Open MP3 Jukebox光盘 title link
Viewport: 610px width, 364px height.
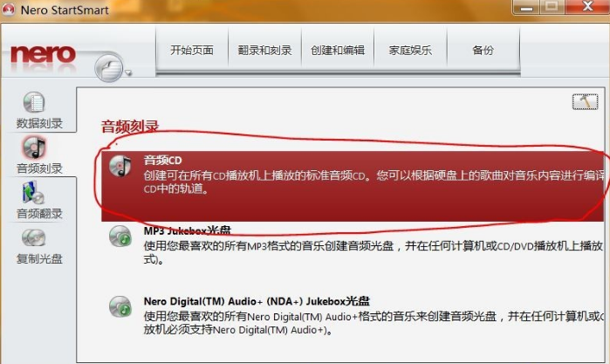coord(187,230)
